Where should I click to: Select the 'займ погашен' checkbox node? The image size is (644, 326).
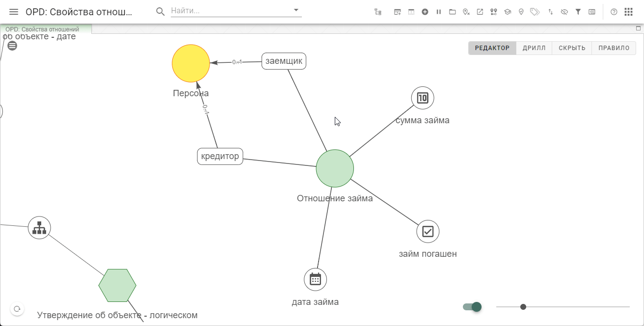coord(428,231)
